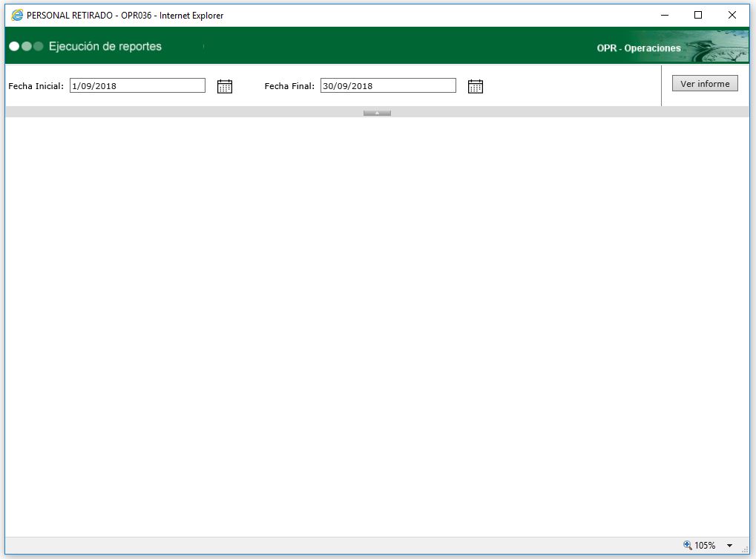Click the window resize grip corner
The width and height of the screenshot is (756, 559).
(x=745, y=549)
